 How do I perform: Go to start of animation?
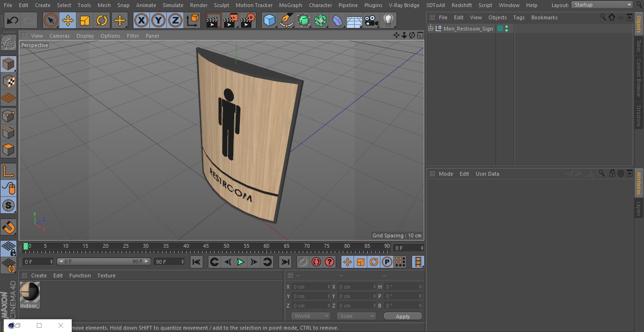[x=197, y=262]
